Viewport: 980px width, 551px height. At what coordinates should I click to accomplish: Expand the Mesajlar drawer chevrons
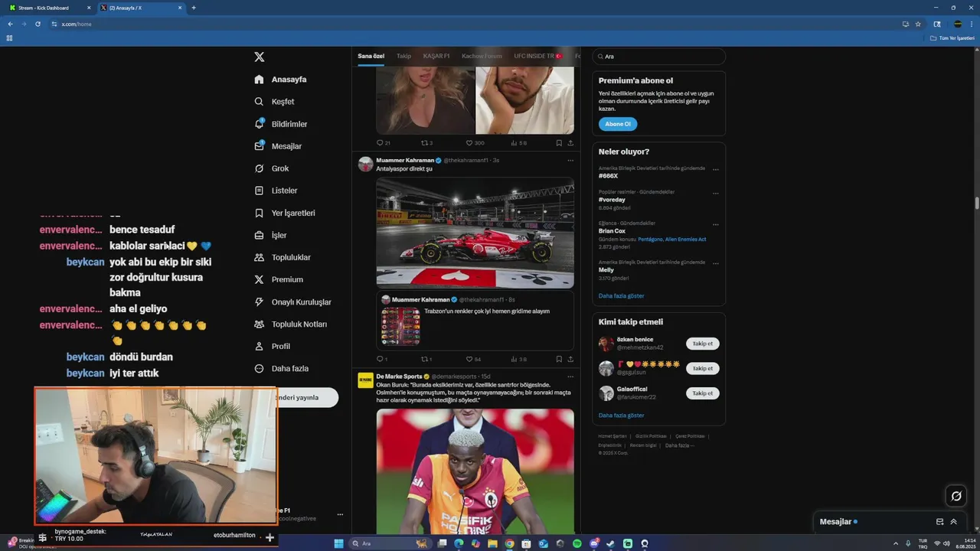click(954, 522)
